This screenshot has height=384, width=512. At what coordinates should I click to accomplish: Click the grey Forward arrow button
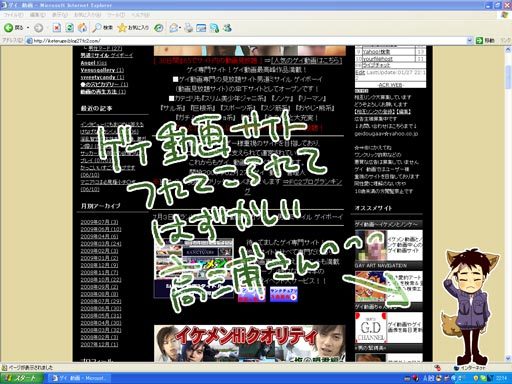point(39,28)
